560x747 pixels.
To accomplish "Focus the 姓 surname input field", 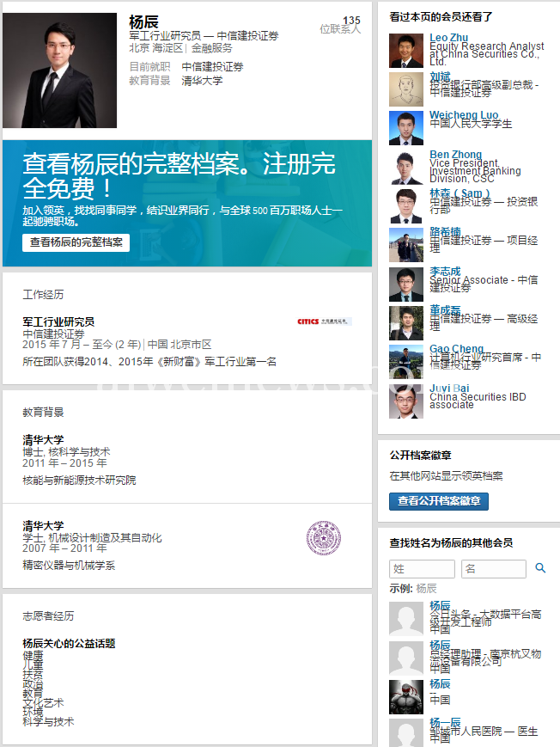I will (422, 569).
